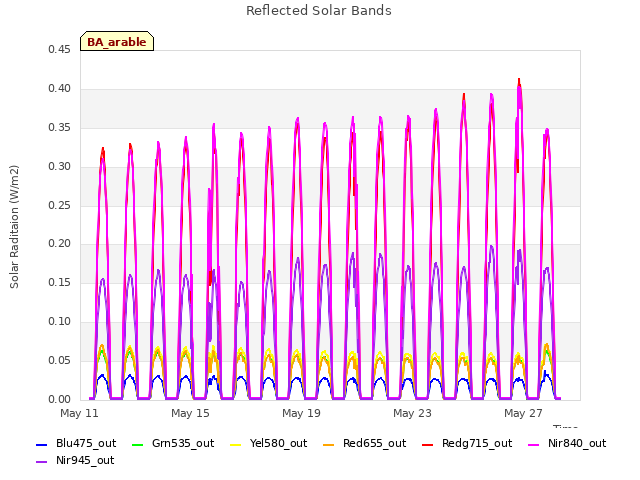Toggle Nir945_out series in legend
Image resolution: width=640 pixels, height=480 pixels.
pyautogui.click(x=75, y=461)
